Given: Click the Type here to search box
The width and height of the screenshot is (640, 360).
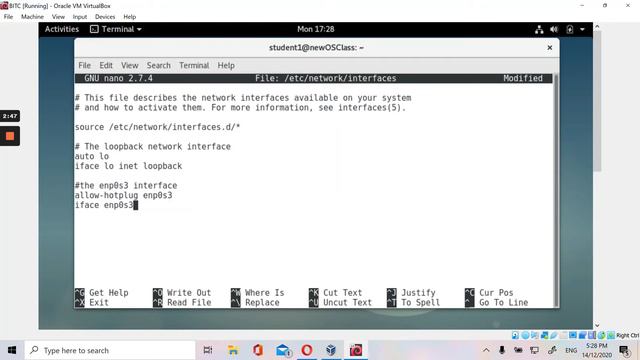Looking at the screenshot, I should 110,350.
